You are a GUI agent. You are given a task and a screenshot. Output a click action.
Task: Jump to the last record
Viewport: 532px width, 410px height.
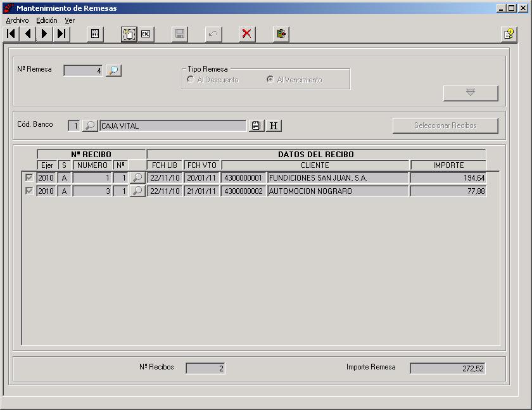pos(61,34)
